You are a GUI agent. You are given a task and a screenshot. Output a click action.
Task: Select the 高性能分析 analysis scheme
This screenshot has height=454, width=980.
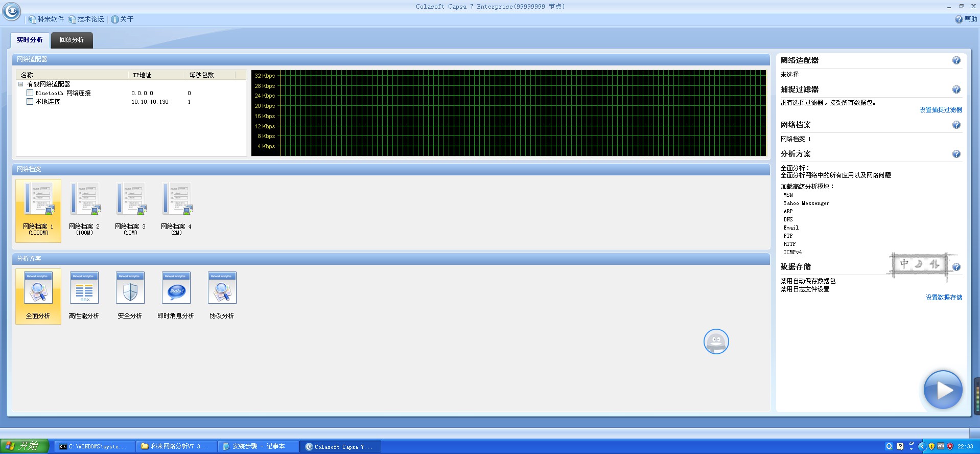pyautogui.click(x=84, y=296)
